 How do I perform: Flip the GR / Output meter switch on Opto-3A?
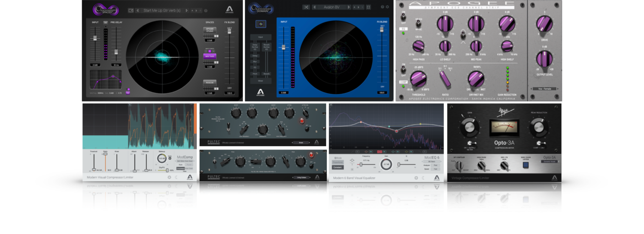[473, 143]
